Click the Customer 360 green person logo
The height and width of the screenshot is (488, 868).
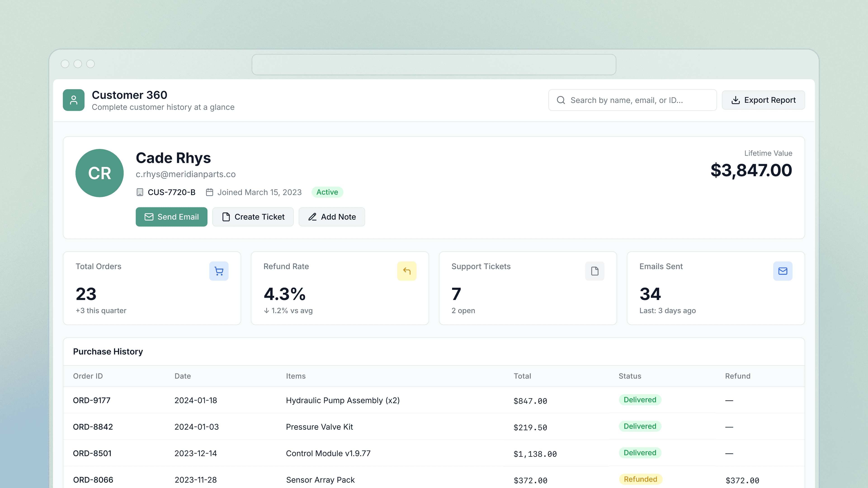point(73,100)
